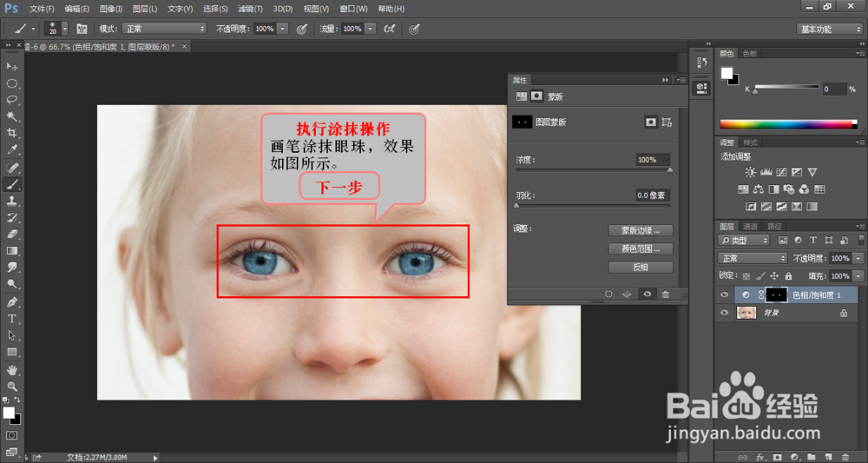Click the foreground color swatch in Color panel

[727, 73]
